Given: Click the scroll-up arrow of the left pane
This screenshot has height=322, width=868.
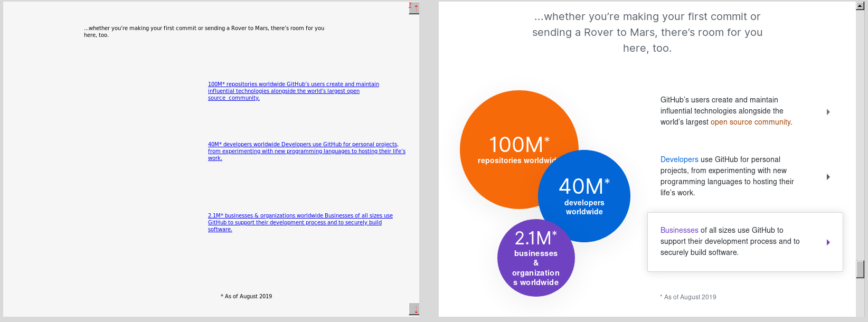Looking at the screenshot, I should pyautogui.click(x=414, y=8).
